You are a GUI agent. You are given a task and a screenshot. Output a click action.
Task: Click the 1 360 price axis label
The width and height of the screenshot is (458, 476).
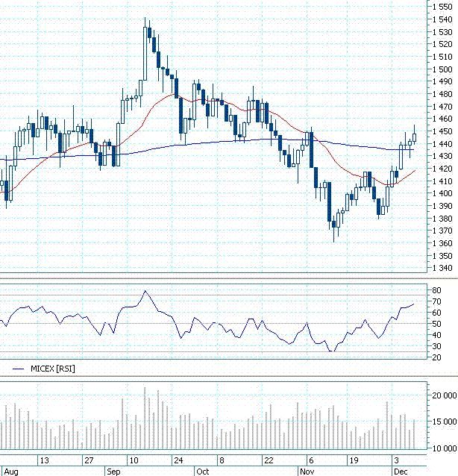coord(442,243)
